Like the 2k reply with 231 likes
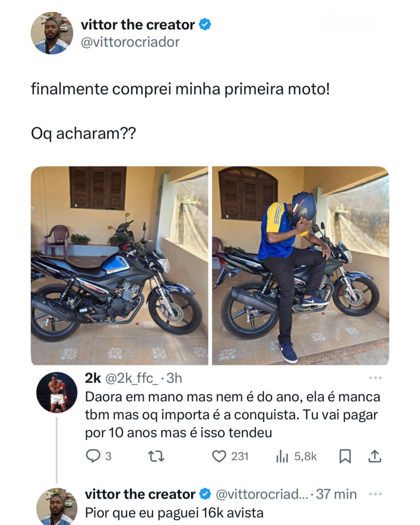Image resolution: width=420 pixels, height=525 pixels. click(219, 456)
